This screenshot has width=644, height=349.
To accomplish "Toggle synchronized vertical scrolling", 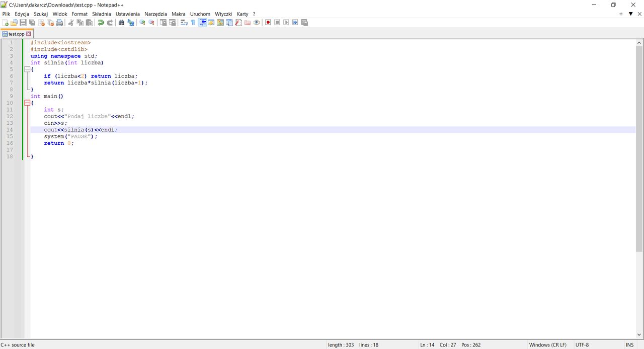I will [163, 23].
